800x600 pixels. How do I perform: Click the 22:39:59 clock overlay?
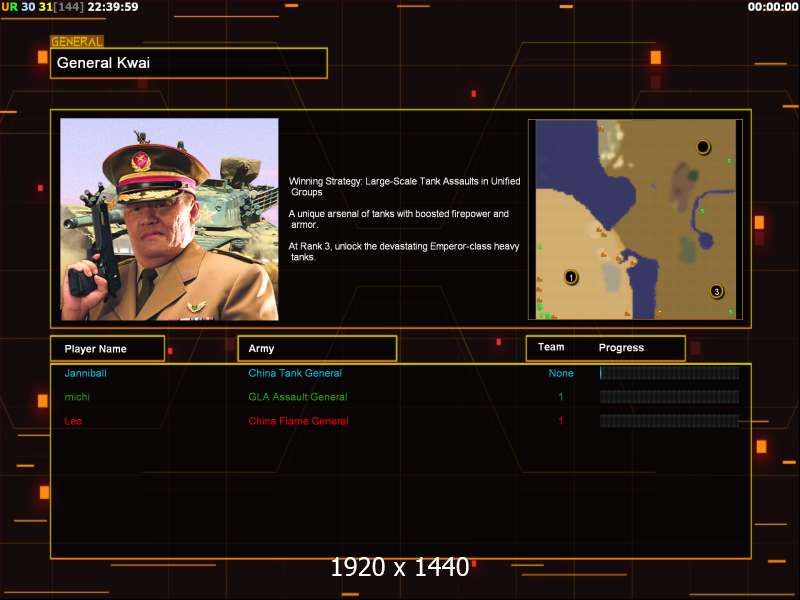click(113, 7)
